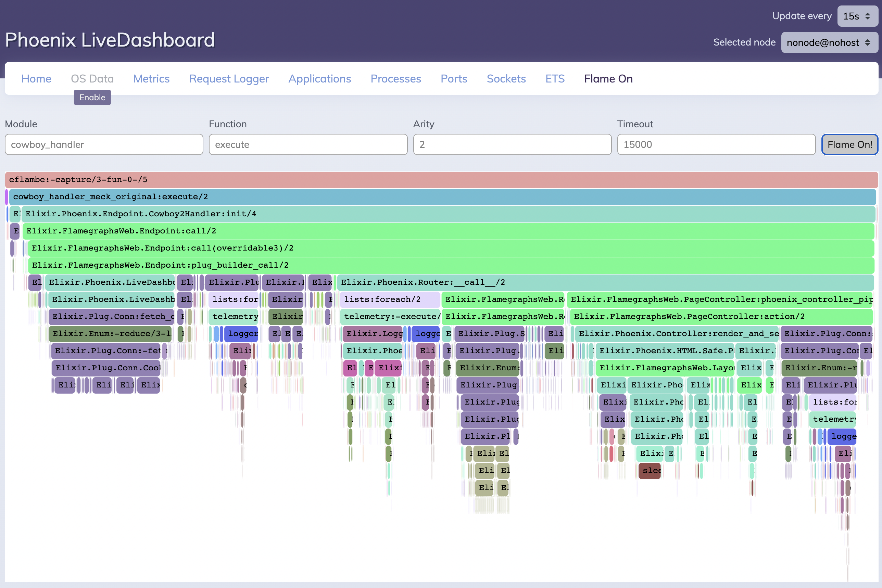Select the Metrics tab
The height and width of the screenshot is (588, 882).
point(151,78)
